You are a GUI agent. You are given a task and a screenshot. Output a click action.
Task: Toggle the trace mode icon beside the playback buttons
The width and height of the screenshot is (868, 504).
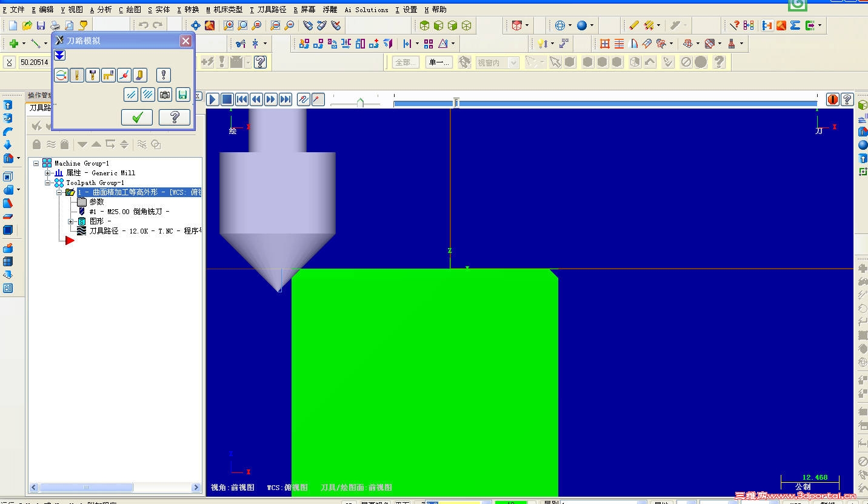click(304, 99)
